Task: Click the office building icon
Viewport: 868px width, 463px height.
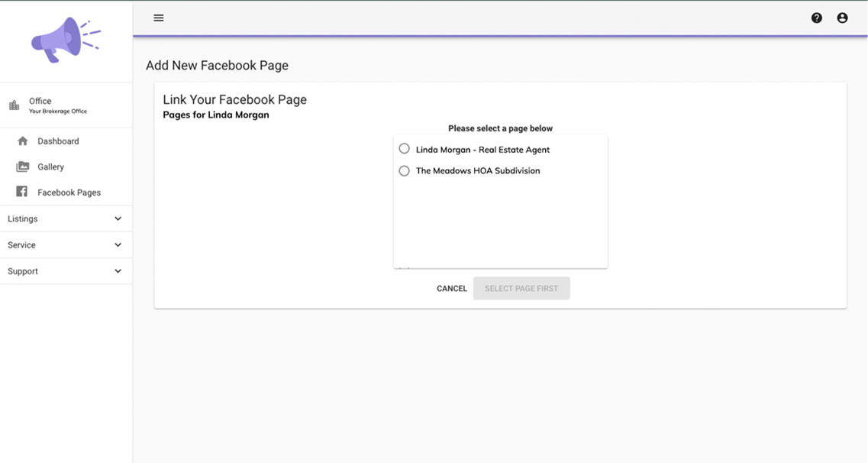Action: tap(14, 105)
